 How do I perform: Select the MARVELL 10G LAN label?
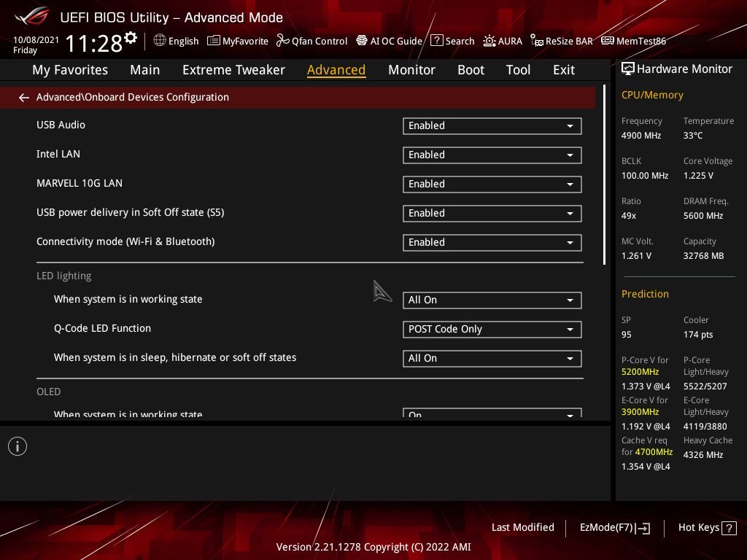coord(80,183)
